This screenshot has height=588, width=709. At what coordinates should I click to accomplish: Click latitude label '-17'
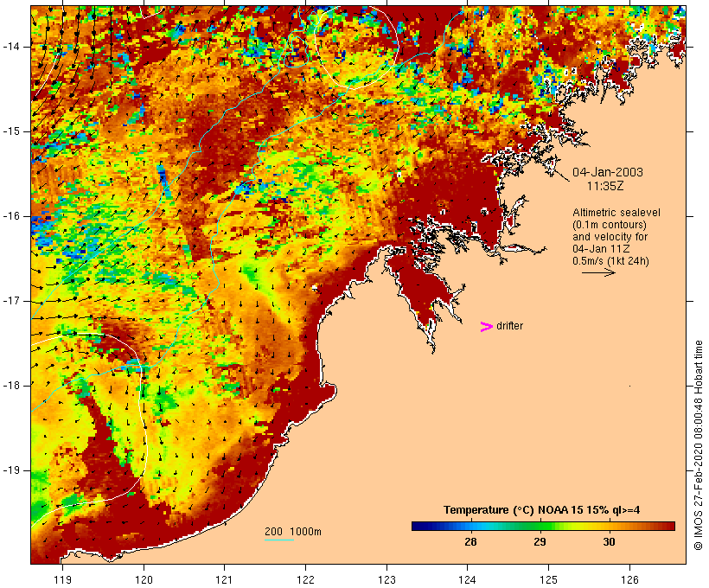pos(11,301)
